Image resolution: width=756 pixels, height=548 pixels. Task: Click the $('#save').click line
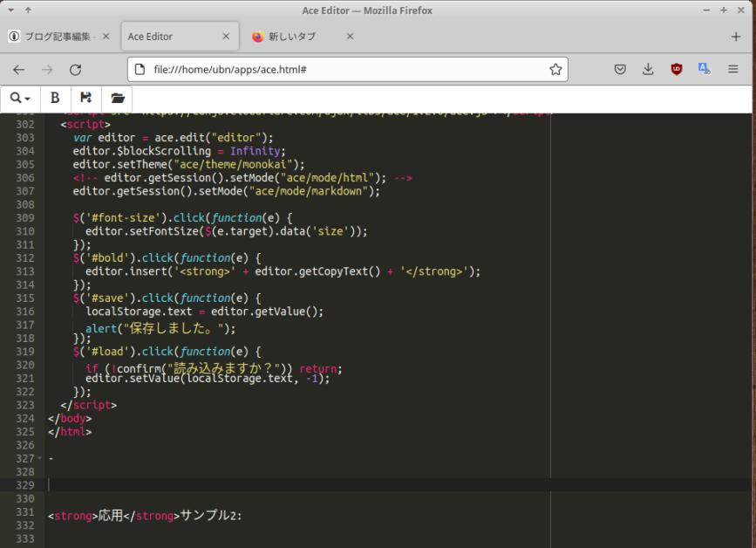(x=167, y=298)
